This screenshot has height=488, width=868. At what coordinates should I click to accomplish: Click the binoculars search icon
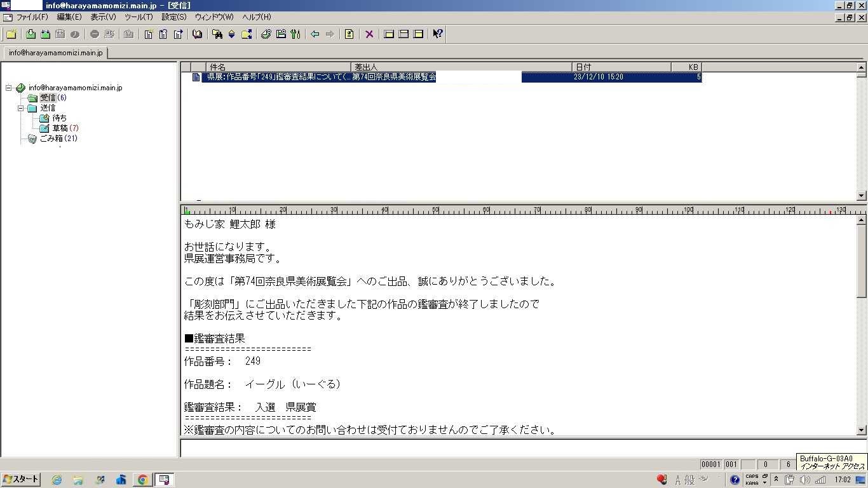(x=217, y=34)
